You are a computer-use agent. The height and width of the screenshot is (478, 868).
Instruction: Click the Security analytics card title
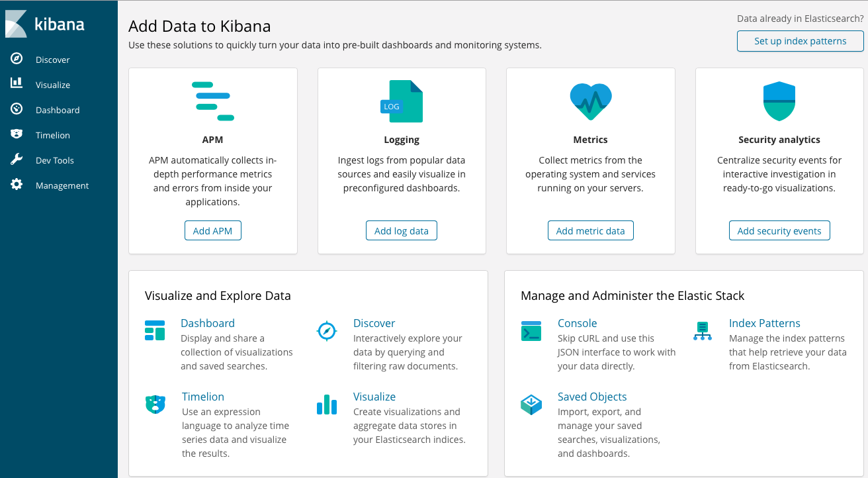click(x=779, y=140)
